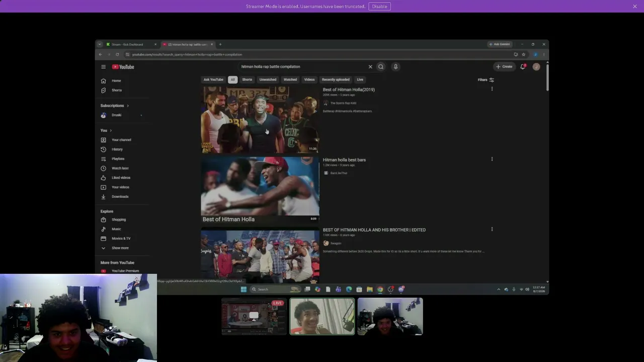
Task: Open a new browser tab
Action: pyautogui.click(x=220, y=44)
